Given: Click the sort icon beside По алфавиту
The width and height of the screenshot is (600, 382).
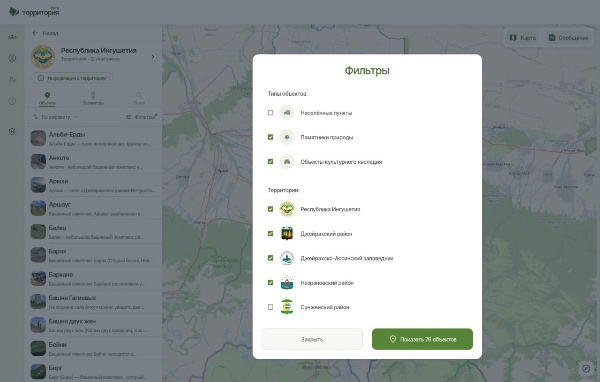Looking at the screenshot, I should (36, 117).
